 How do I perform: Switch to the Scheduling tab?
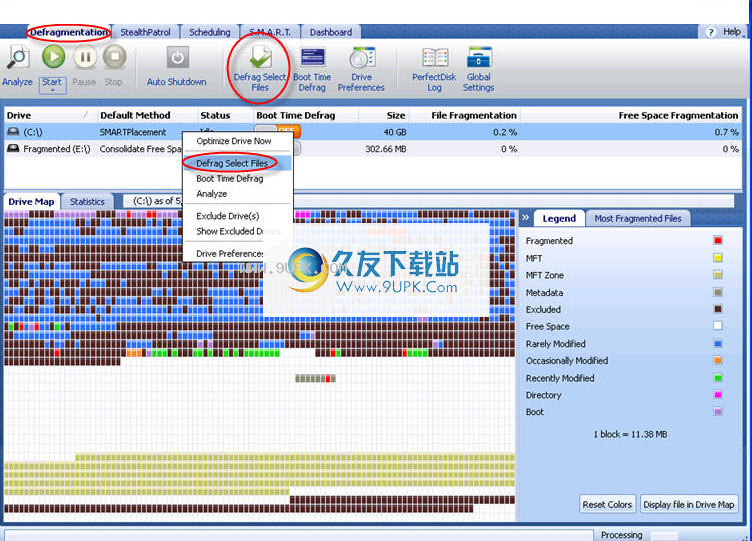pos(210,32)
